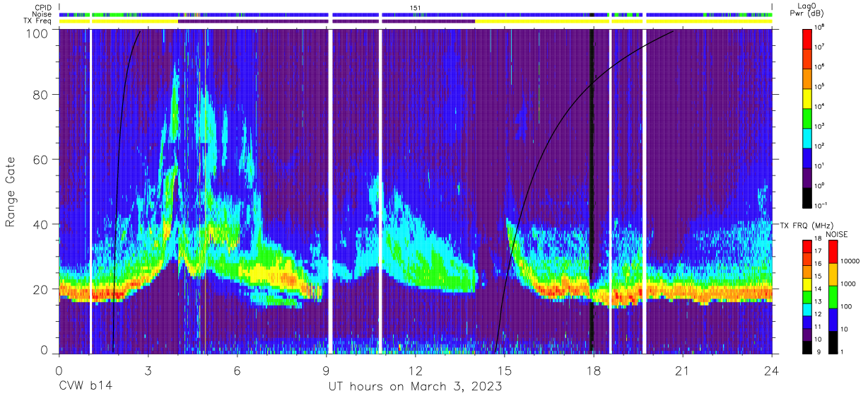Screen dimensions: 868x401
Task: Click the UT hours on March 3, 2023 title
Action: pyautogui.click(x=415, y=386)
